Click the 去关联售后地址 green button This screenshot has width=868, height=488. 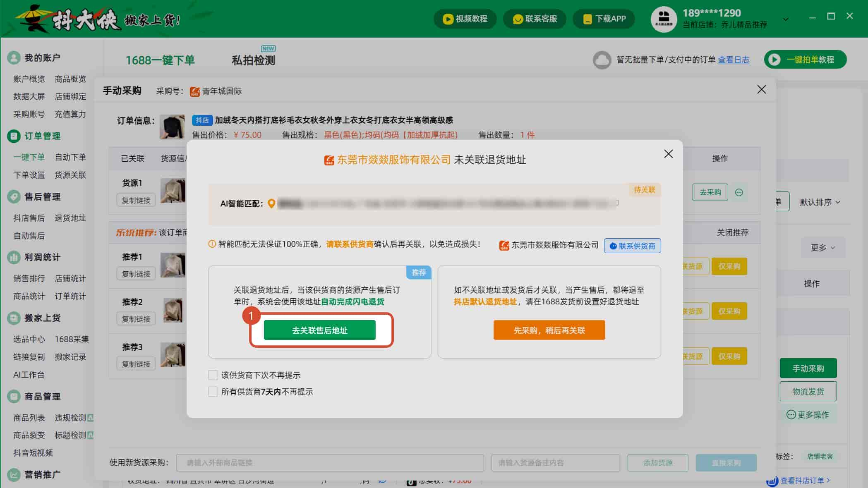[x=319, y=330]
